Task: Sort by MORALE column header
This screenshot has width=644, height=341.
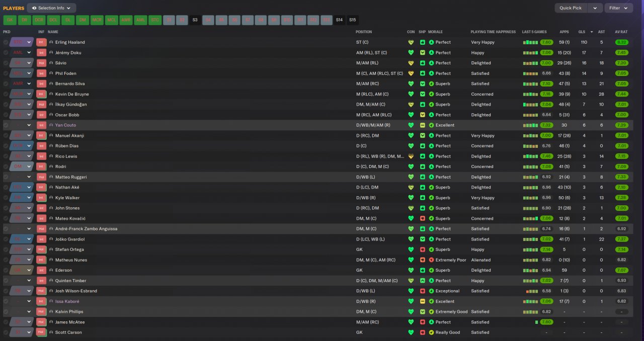Action: tap(435, 32)
